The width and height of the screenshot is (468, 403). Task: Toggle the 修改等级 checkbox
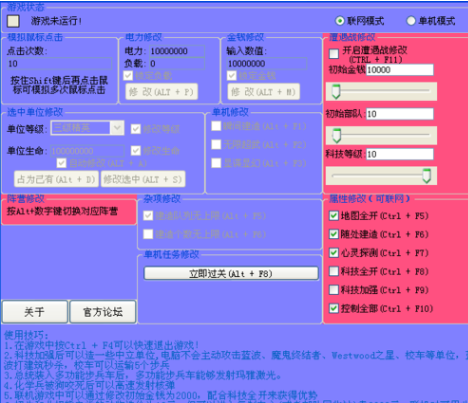pyautogui.click(x=136, y=129)
